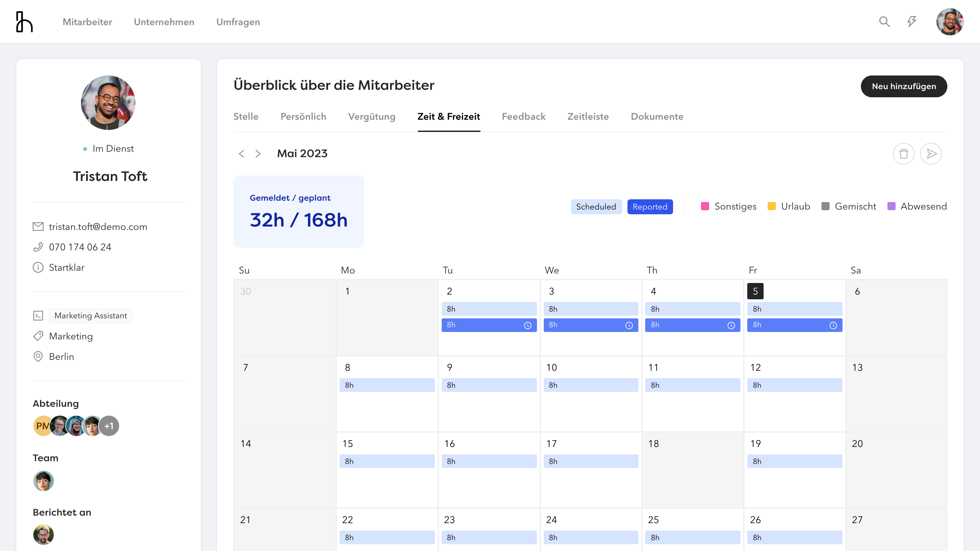Screen dimensions: 980x551
Task: Click the Startklar status text
Action: pyautogui.click(x=67, y=267)
